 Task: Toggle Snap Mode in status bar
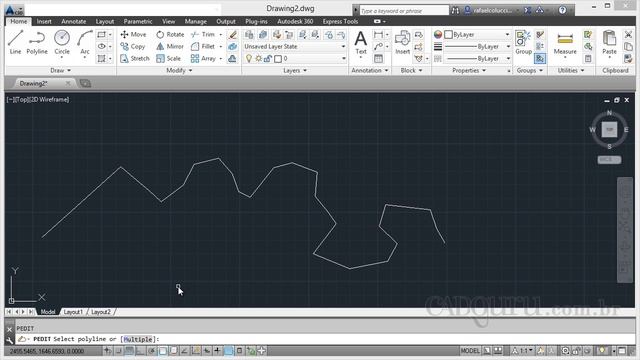[x=118, y=351]
